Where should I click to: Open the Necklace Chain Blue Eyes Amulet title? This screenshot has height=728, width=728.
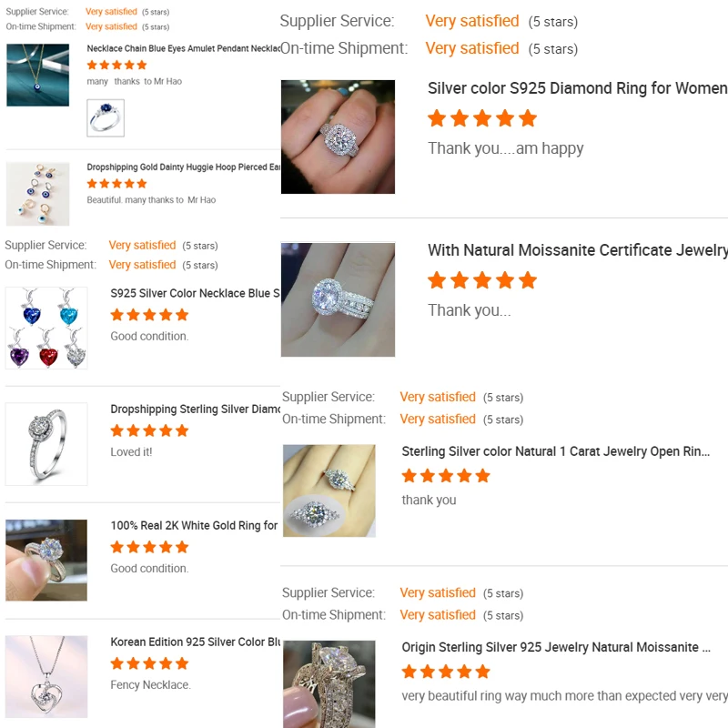[x=184, y=49]
